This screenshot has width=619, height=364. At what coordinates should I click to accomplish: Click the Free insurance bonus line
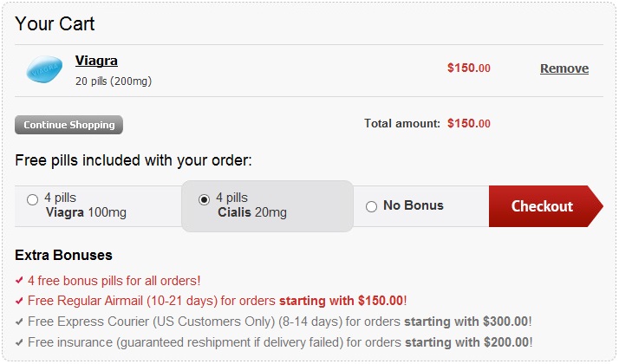pyautogui.click(x=280, y=341)
